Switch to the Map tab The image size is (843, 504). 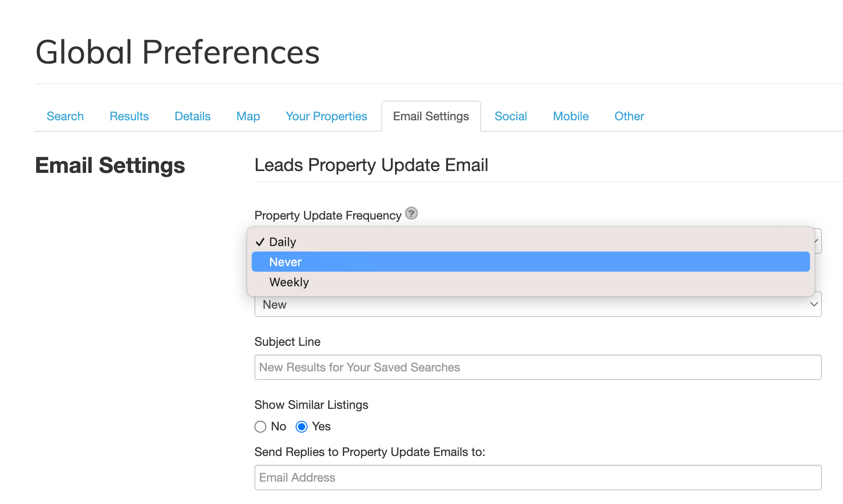(x=248, y=116)
